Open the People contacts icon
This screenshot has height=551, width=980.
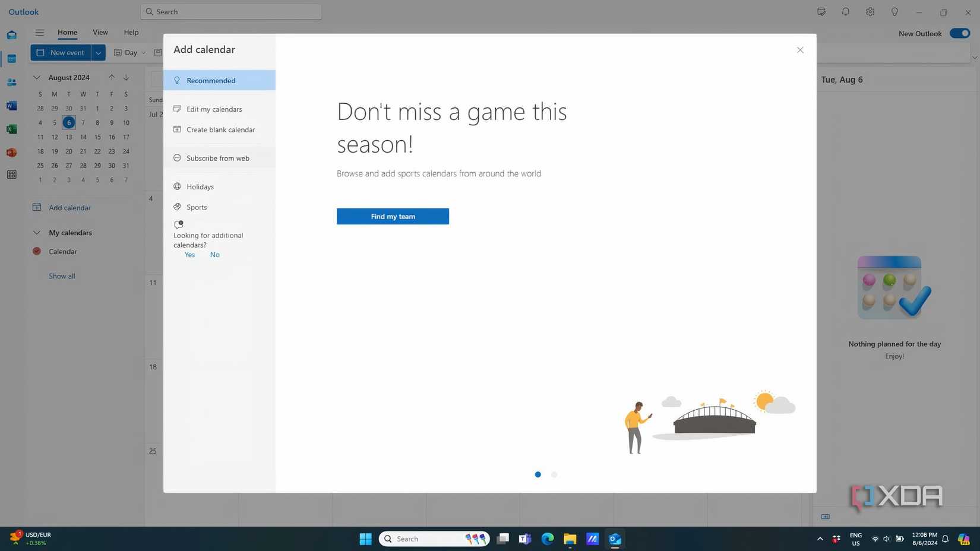(11, 83)
